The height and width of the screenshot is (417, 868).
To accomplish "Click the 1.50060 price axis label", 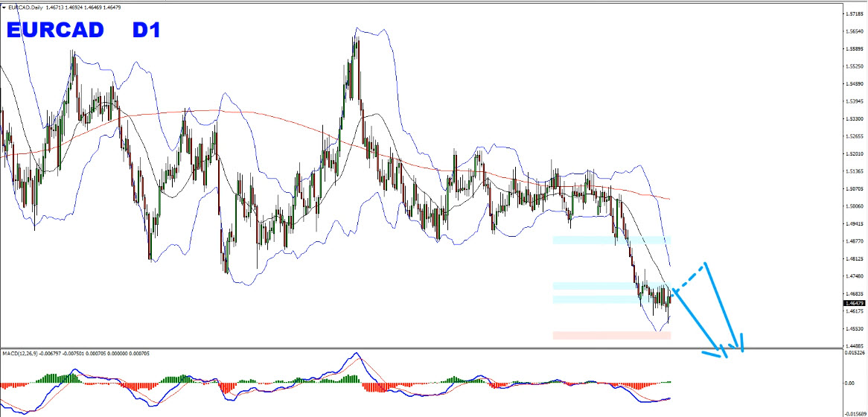I will [x=854, y=206].
